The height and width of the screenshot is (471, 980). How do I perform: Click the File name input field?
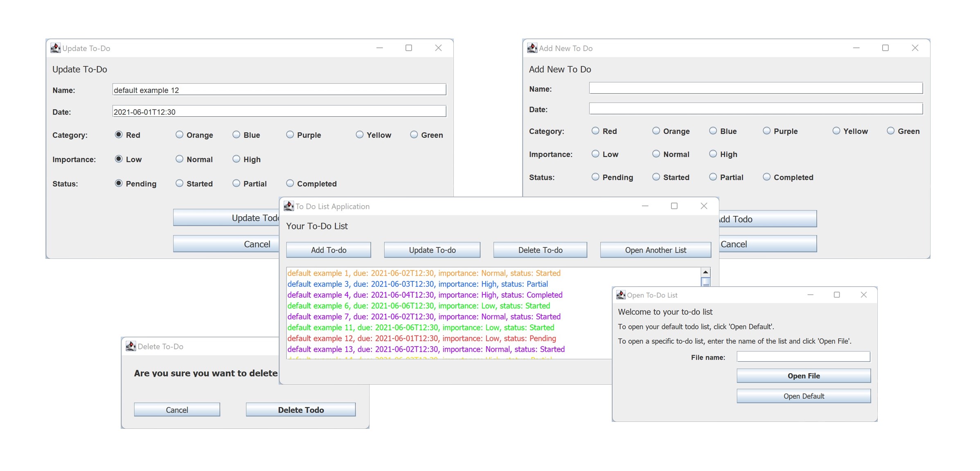pos(803,357)
